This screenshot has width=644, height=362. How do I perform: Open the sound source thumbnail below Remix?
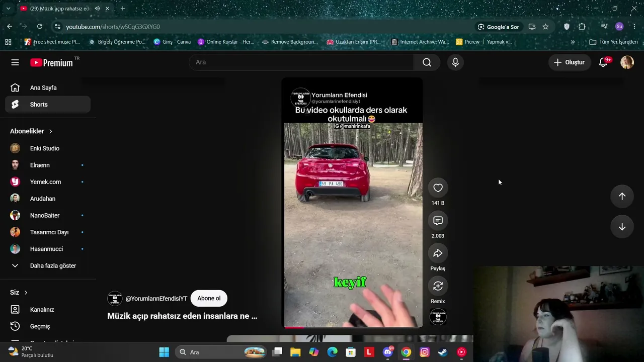438,317
